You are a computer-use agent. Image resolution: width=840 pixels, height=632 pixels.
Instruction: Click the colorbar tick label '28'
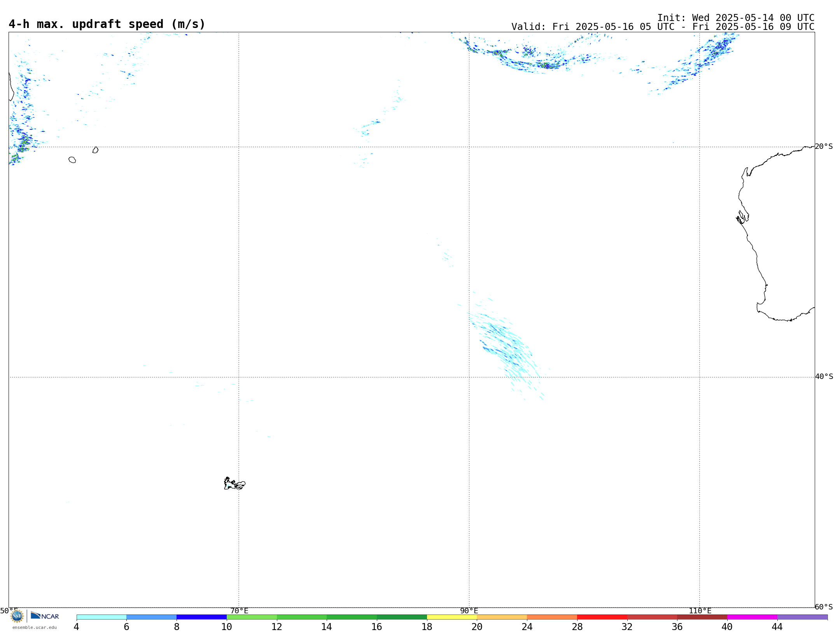point(577,627)
